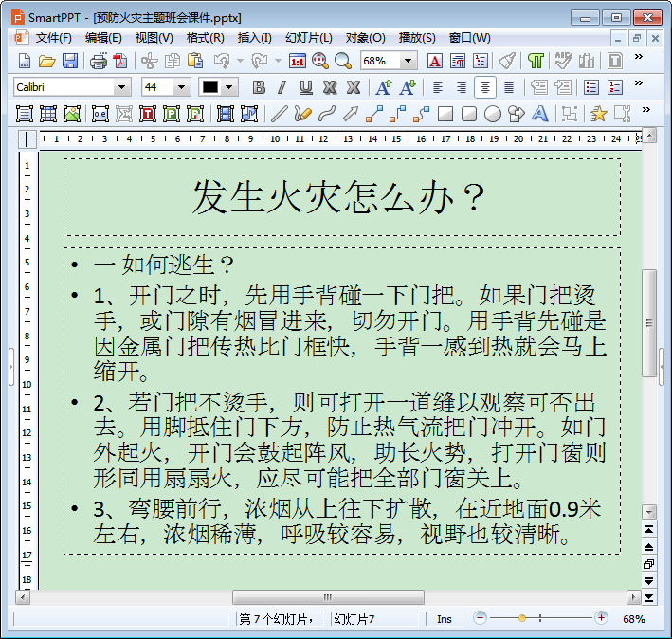
Task: Decrease font size with the A down-arrow icon
Action: coord(408,87)
